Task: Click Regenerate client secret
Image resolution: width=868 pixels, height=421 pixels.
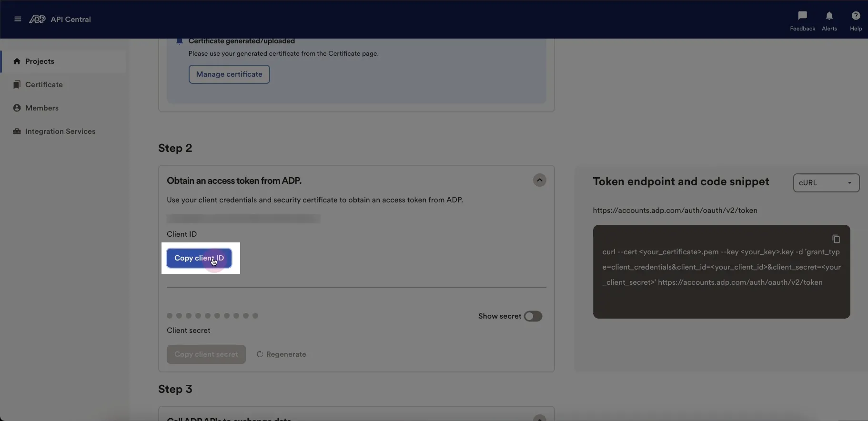Action: (x=282, y=354)
